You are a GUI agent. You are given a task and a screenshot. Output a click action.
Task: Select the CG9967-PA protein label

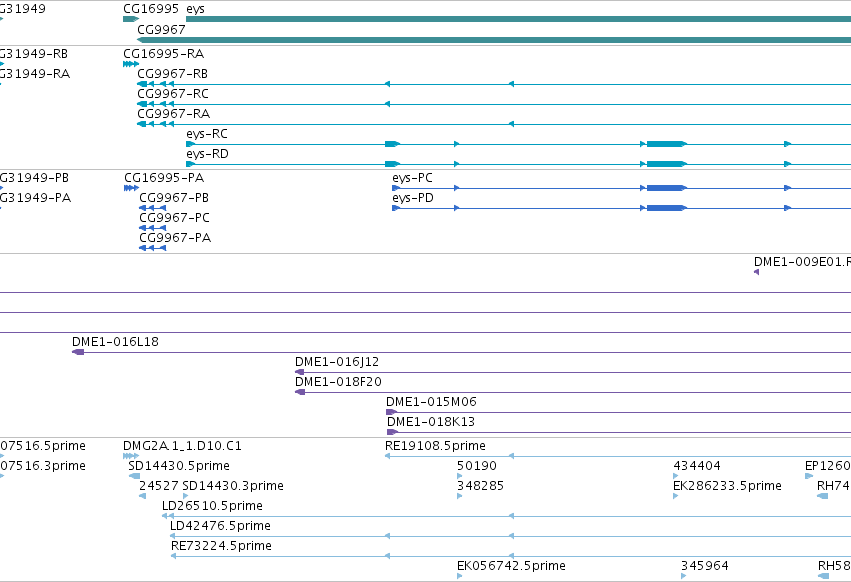coord(175,238)
